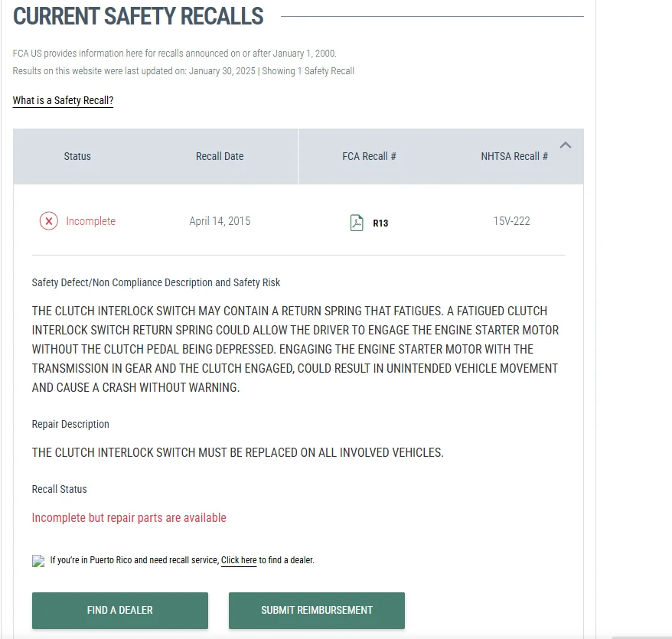
Task: Open the R13 recall number link
Action: coord(380,223)
